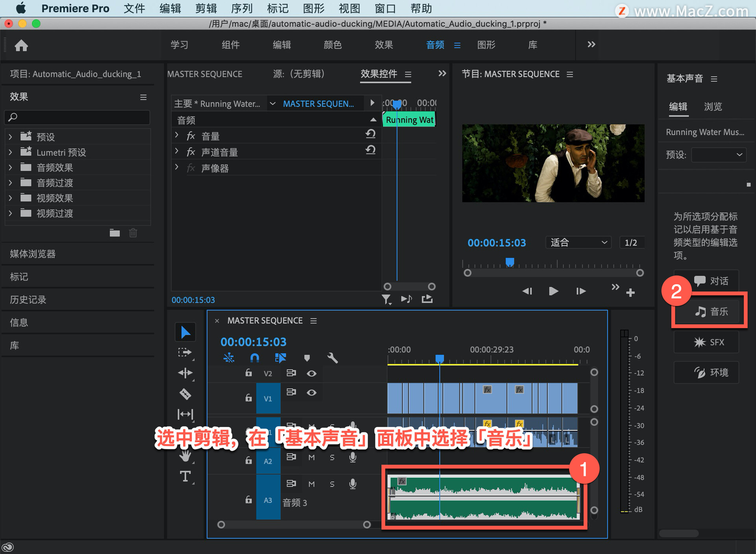
Task: Open the button editor plus icon
Action: [x=630, y=293]
